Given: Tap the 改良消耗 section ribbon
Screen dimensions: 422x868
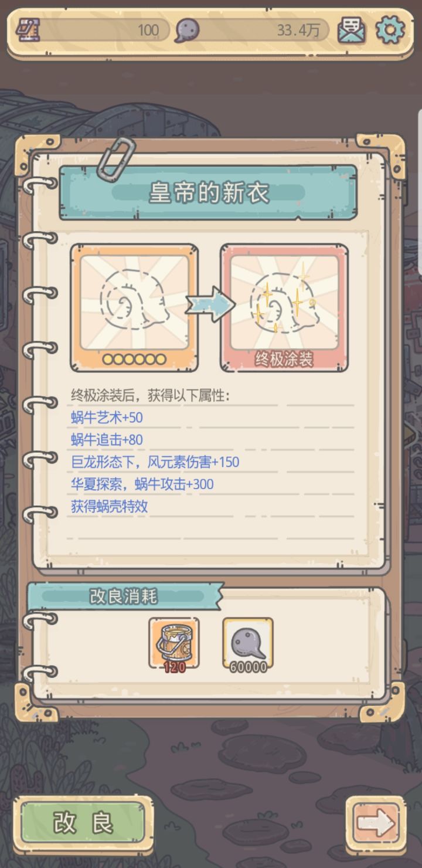Looking at the screenshot, I should 125,596.
